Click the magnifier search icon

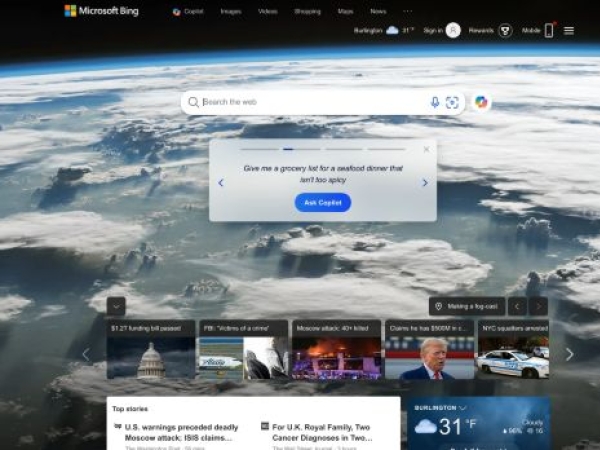(x=194, y=102)
